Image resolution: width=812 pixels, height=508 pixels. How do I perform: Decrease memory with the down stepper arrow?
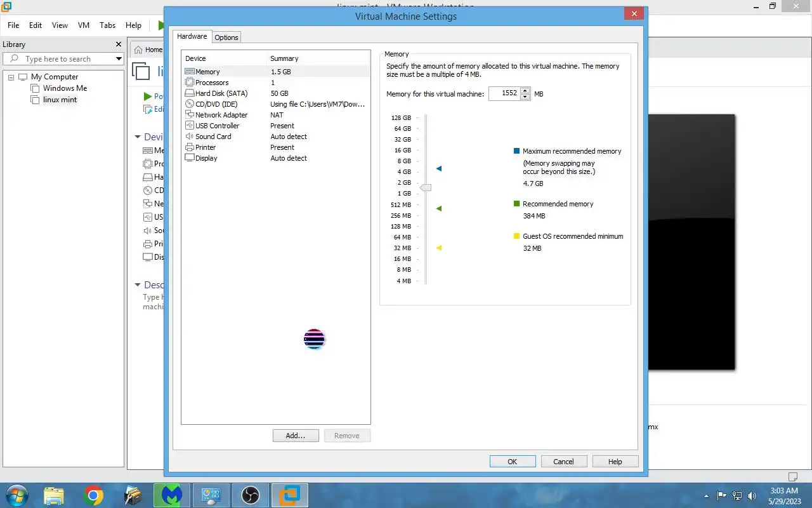point(525,97)
